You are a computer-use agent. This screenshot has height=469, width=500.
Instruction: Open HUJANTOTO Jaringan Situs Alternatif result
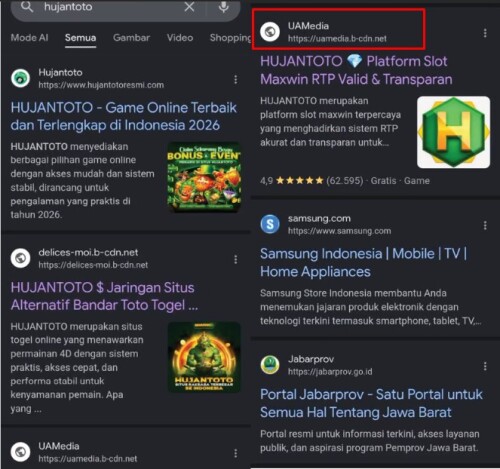coord(104,296)
